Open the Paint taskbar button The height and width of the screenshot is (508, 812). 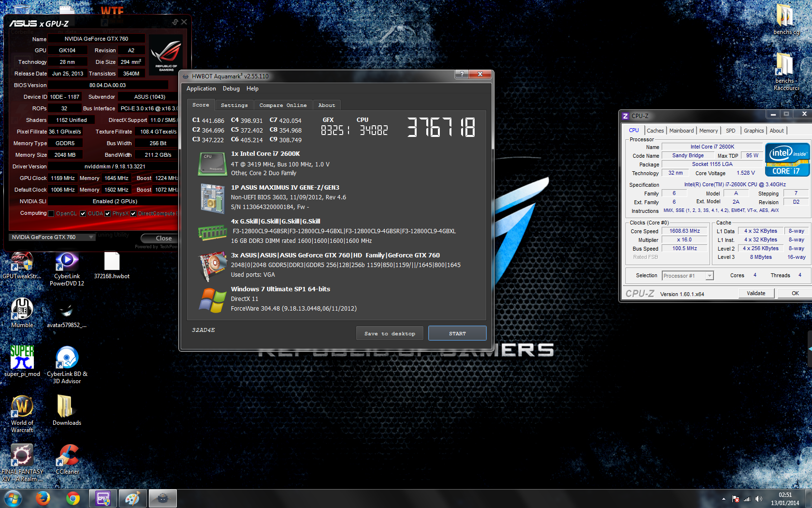132,498
